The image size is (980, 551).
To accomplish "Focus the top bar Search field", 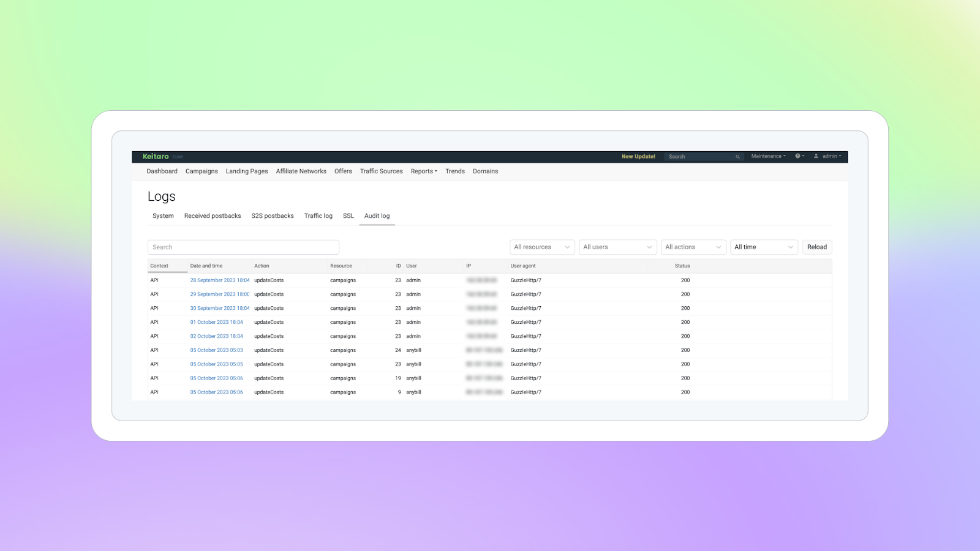I will pyautogui.click(x=704, y=157).
